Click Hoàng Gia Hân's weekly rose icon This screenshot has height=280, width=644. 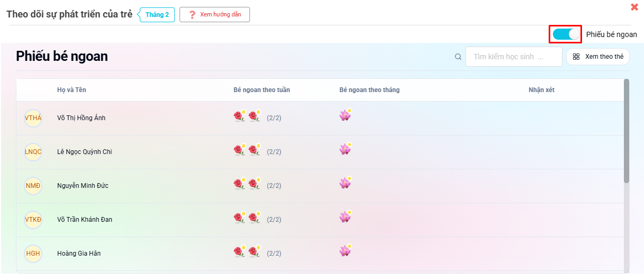[239, 252]
